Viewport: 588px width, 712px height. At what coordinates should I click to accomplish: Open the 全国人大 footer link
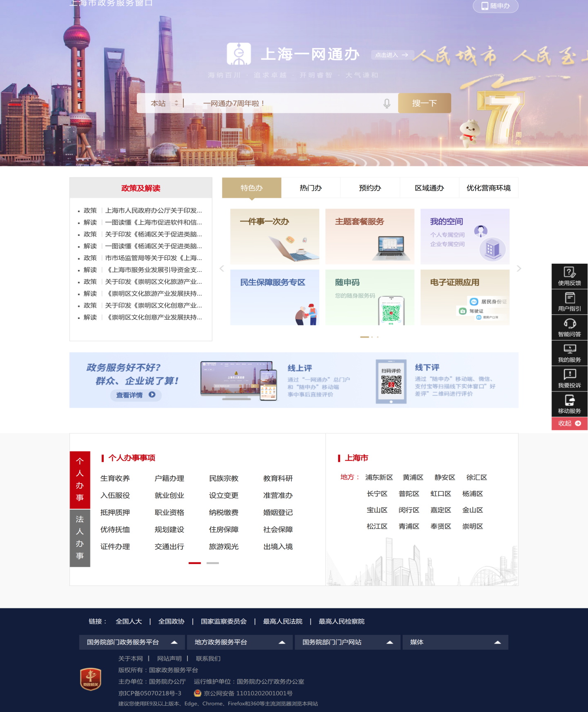pyautogui.click(x=129, y=621)
